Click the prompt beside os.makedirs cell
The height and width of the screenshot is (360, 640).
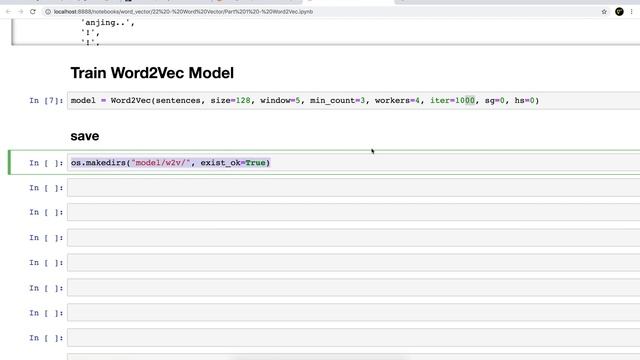point(46,163)
